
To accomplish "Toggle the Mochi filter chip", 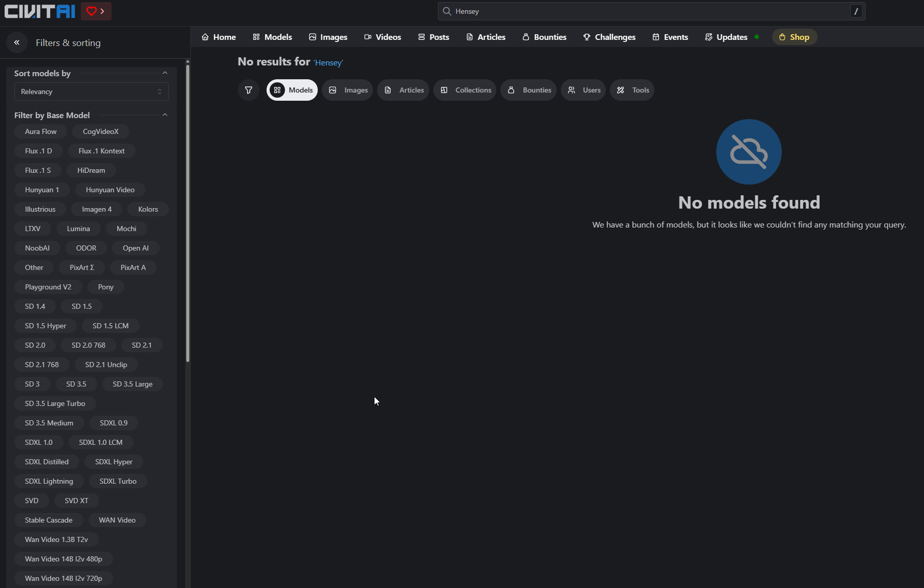I will click(126, 229).
